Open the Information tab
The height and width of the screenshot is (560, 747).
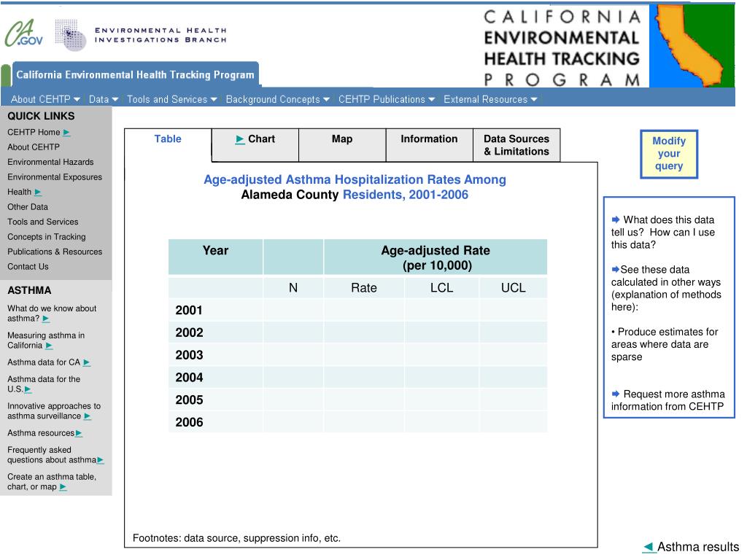[429, 145]
